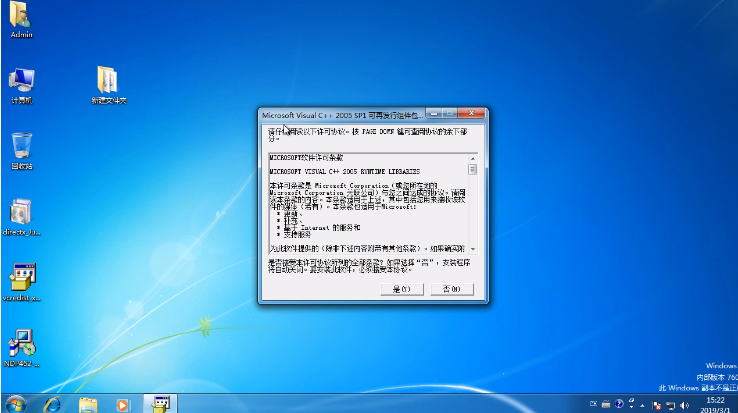Select the directx installer desktop icon
The height and width of the screenshot is (413, 738).
tap(21, 215)
